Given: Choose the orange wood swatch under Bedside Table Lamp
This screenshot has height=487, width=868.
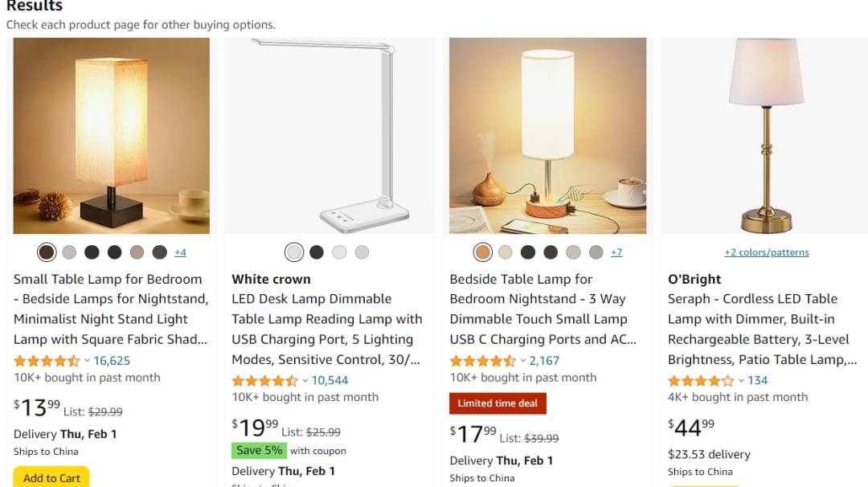Looking at the screenshot, I should 483,252.
